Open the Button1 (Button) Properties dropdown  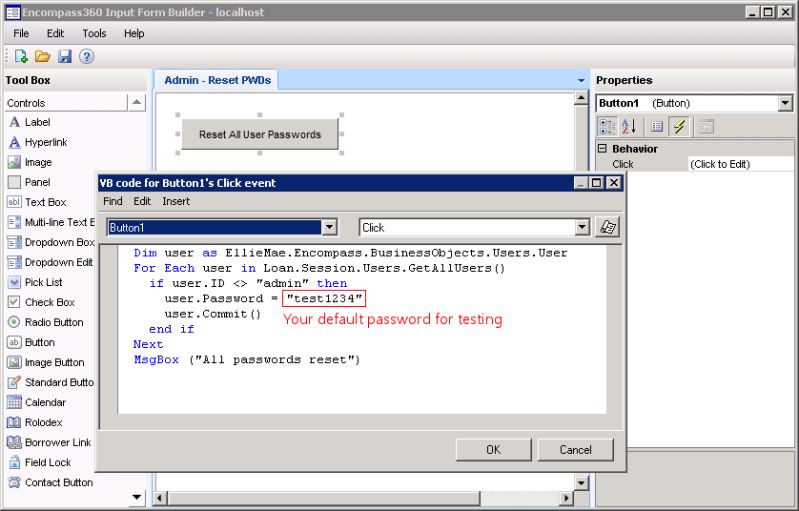coord(785,103)
